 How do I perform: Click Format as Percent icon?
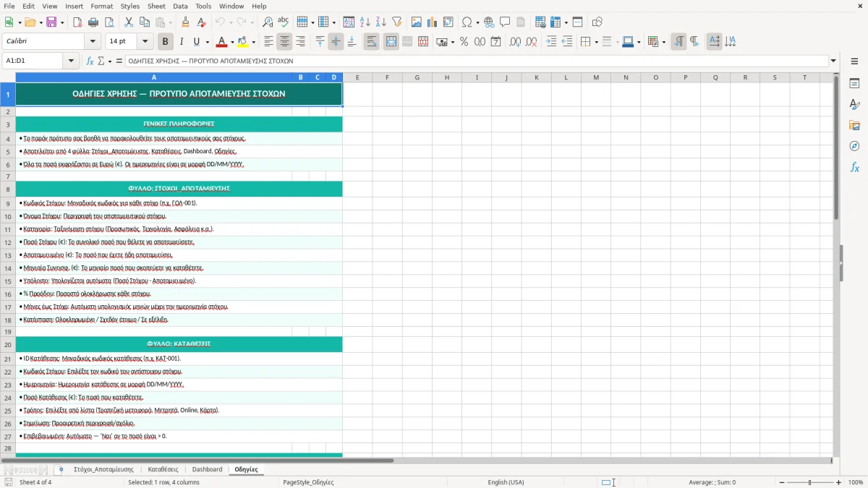click(x=464, y=42)
